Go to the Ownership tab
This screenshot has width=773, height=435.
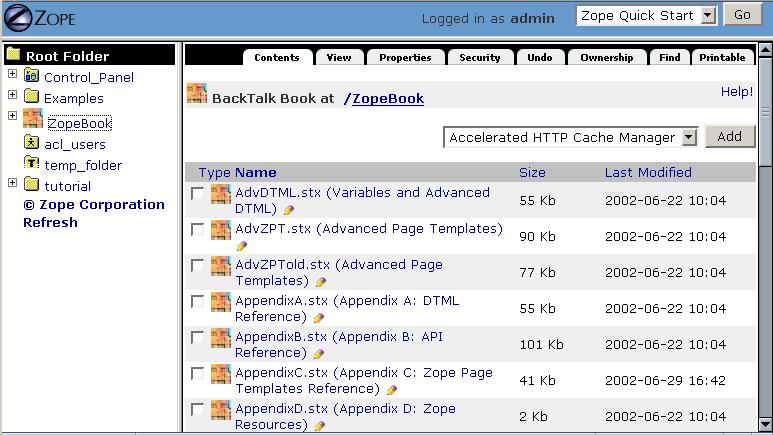(607, 57)
